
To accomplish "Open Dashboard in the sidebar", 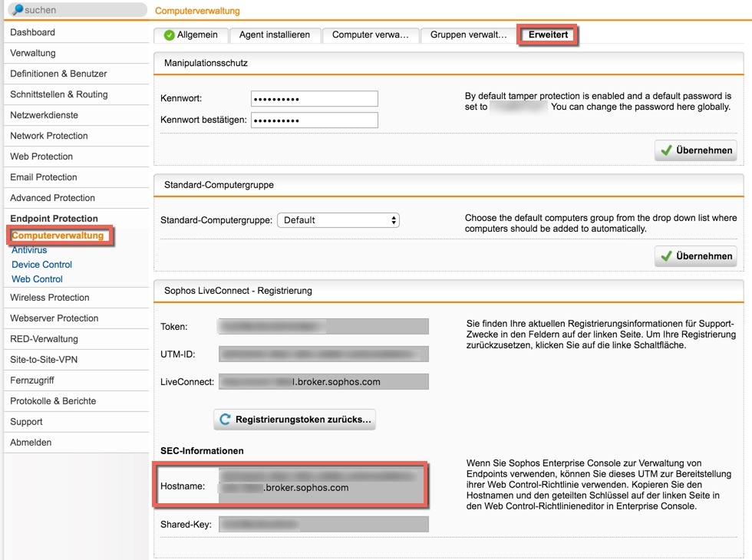I will point(76,32).
